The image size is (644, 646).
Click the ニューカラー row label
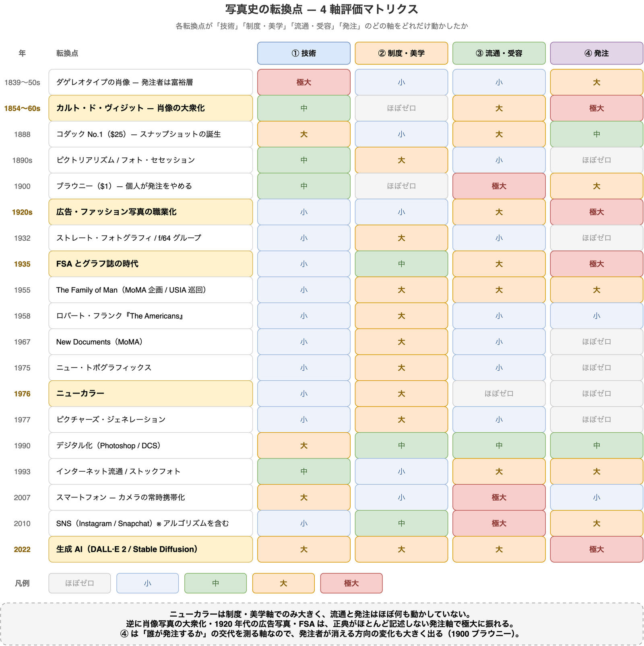tap(151, 394)
